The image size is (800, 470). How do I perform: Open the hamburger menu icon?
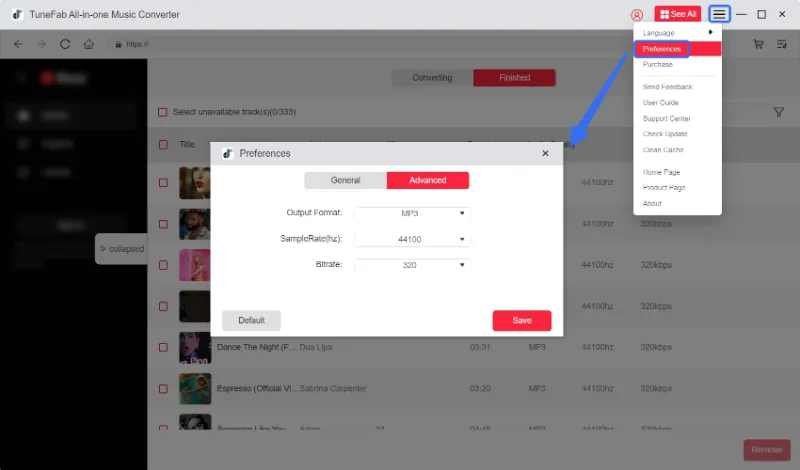tap(719, 14)
